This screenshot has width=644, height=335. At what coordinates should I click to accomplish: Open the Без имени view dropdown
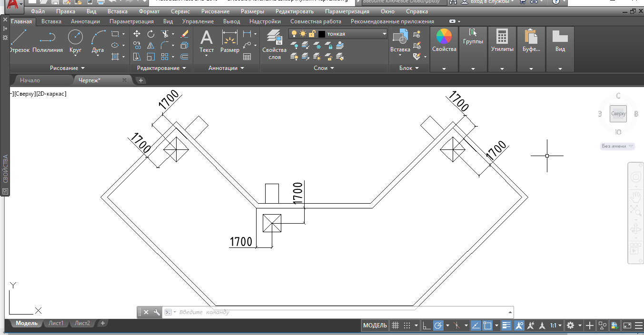point(618,146)
